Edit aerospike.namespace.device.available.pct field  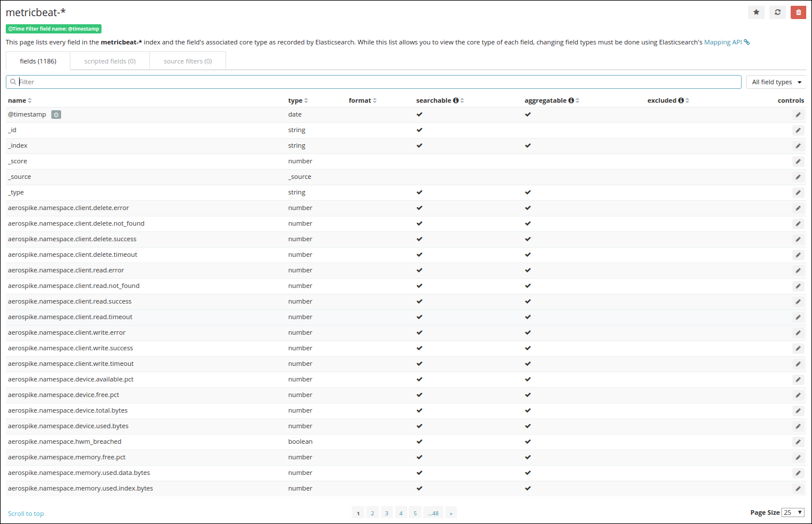798,380
